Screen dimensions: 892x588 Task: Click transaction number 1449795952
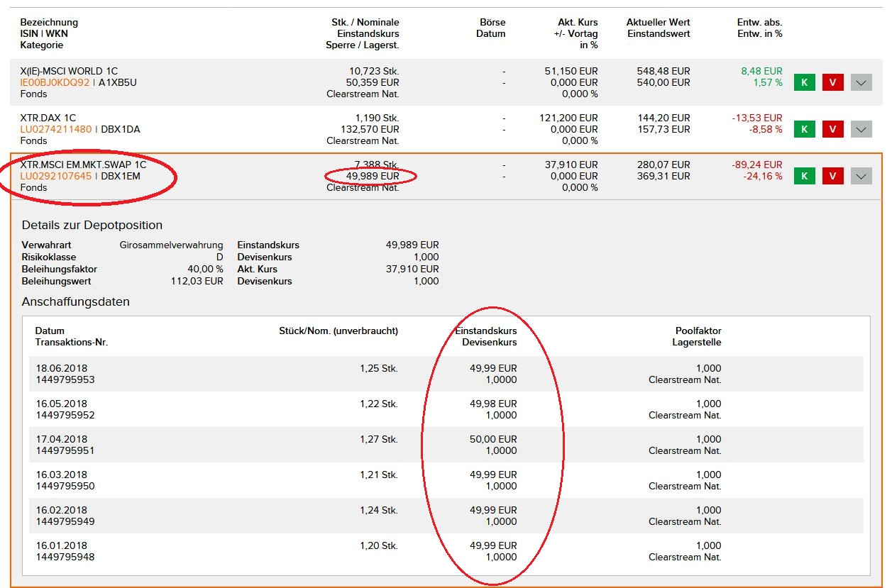tap(65, 416)
